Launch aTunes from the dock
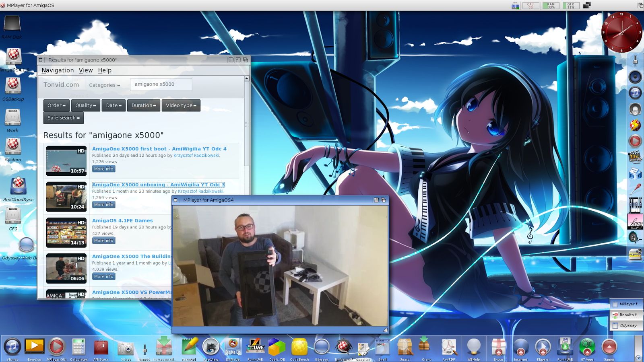Image resolution: width=644 pixels, height=362 pixels. pyautogui.click(x=12, y=347)
